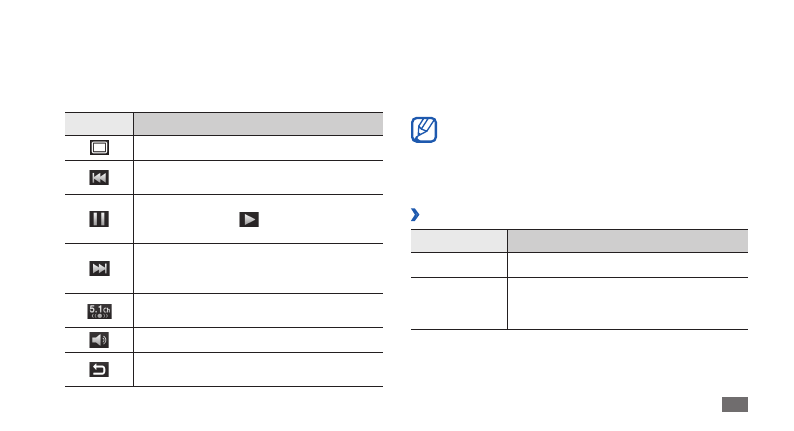Tap the screen aspect ratio rectangle icon
The height and width of the screenshot is (431, 794).
[x=99, y=147]
